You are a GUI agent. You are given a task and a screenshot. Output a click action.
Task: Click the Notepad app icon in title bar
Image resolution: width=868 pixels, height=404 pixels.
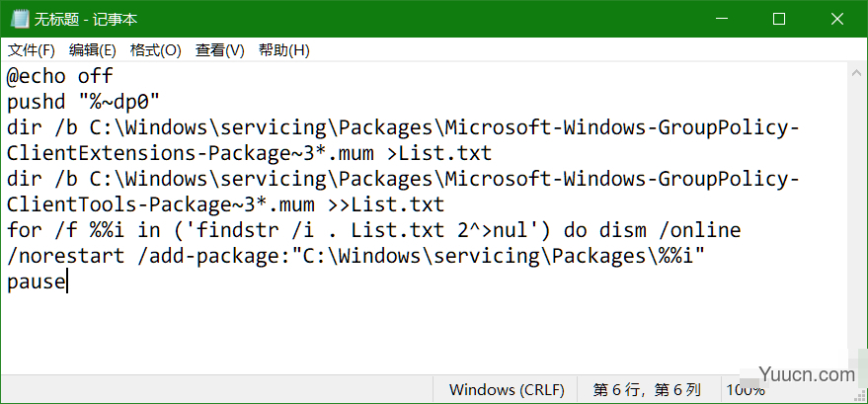point(18,19)
